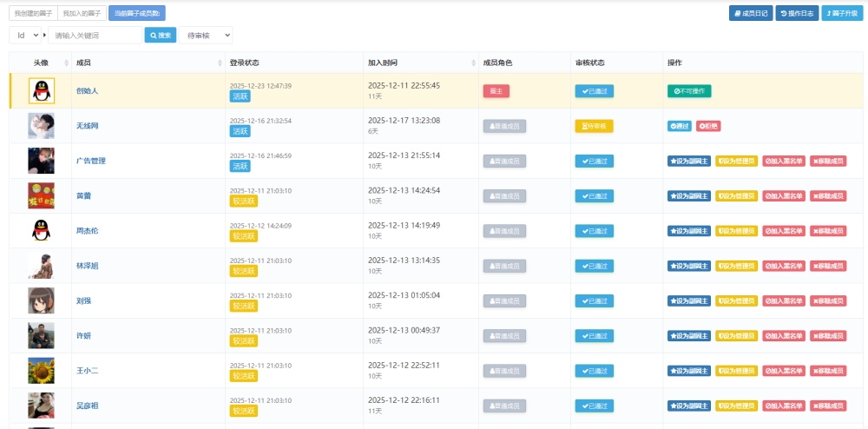Remove member 周杰伦 with 移除成员

828,231
